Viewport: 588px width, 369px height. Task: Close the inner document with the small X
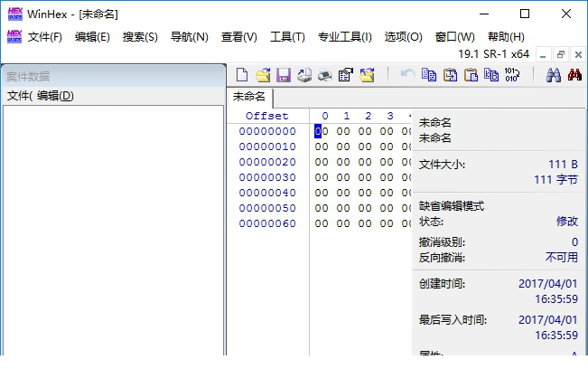[578, 54]
